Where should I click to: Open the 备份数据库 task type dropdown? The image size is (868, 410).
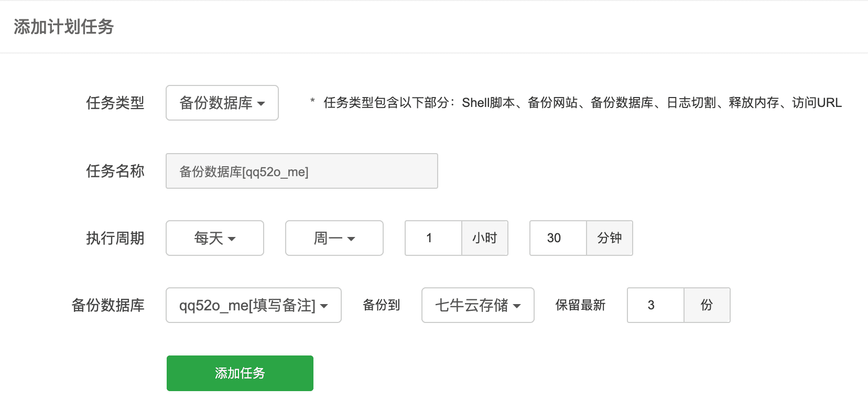tap(222, 103)
